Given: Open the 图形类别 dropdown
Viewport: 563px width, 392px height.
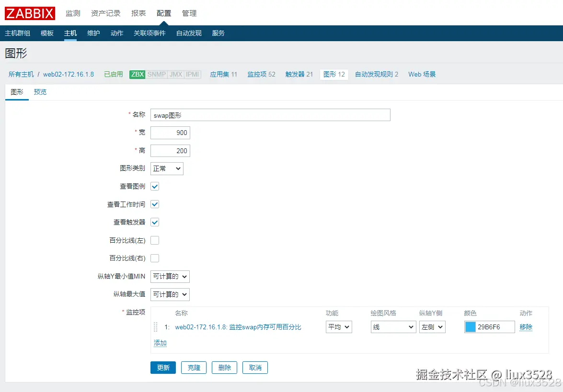Looking at the screenshot, I should tap(166, 168).
